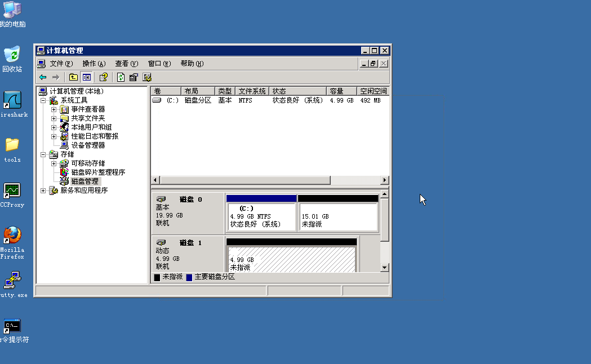Open the 查看(V) menu
The height and width of the screenshot is (364, 591).
point(127,64)
